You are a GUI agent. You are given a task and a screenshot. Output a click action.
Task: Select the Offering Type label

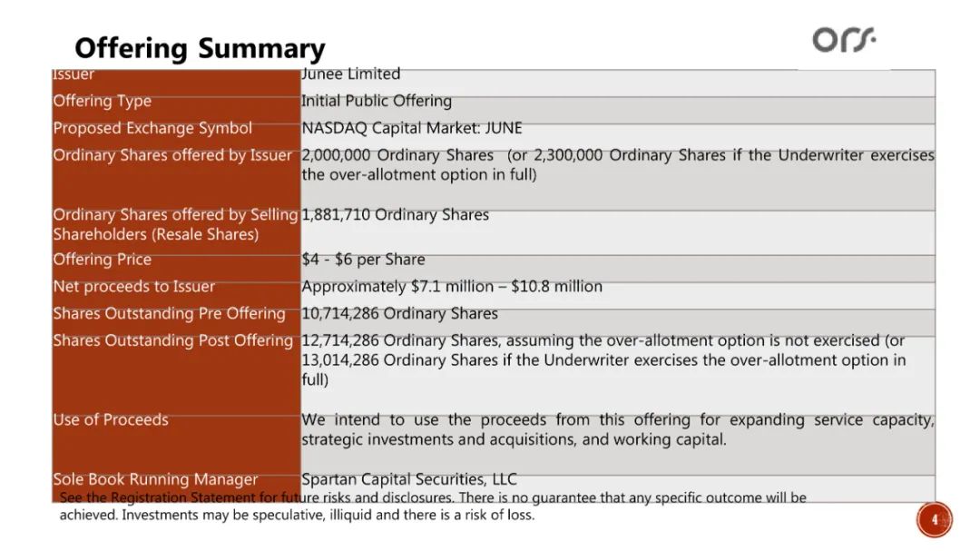coord(103,101)
